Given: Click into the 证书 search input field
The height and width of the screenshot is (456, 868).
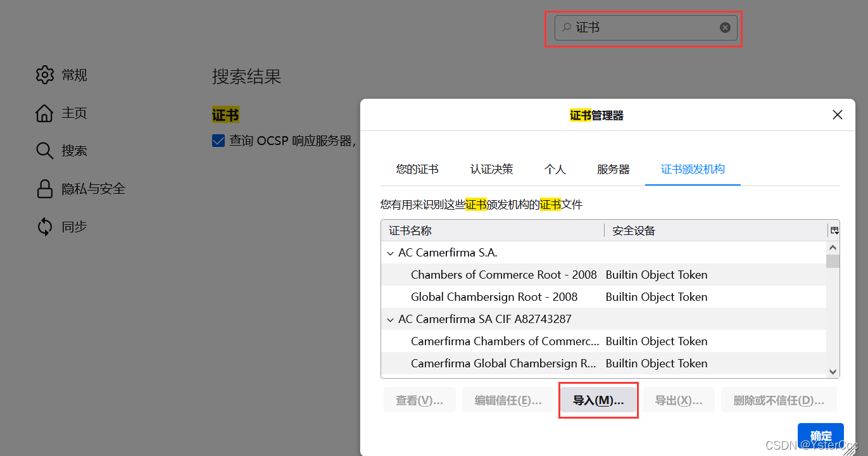Looking at the screenshot, I should 646,28.
